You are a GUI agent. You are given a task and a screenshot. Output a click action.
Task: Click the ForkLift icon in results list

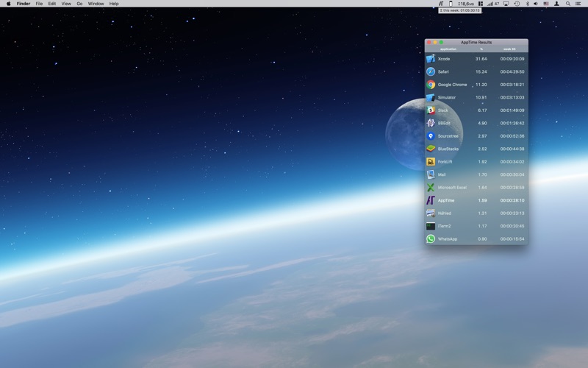[x=431, y=161]
